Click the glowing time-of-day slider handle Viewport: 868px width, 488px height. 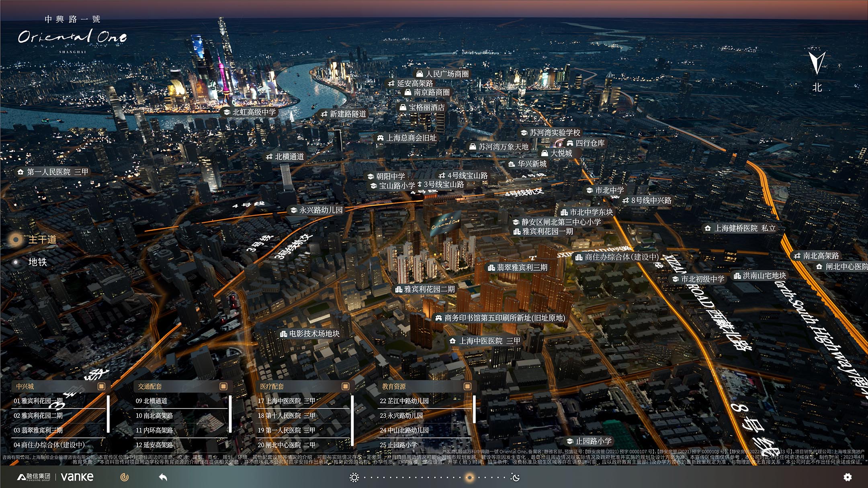469,478
